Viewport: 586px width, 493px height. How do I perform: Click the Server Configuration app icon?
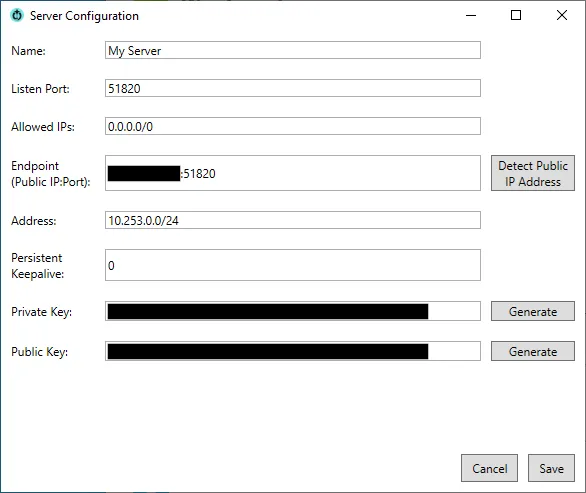(x=17, y=16)
